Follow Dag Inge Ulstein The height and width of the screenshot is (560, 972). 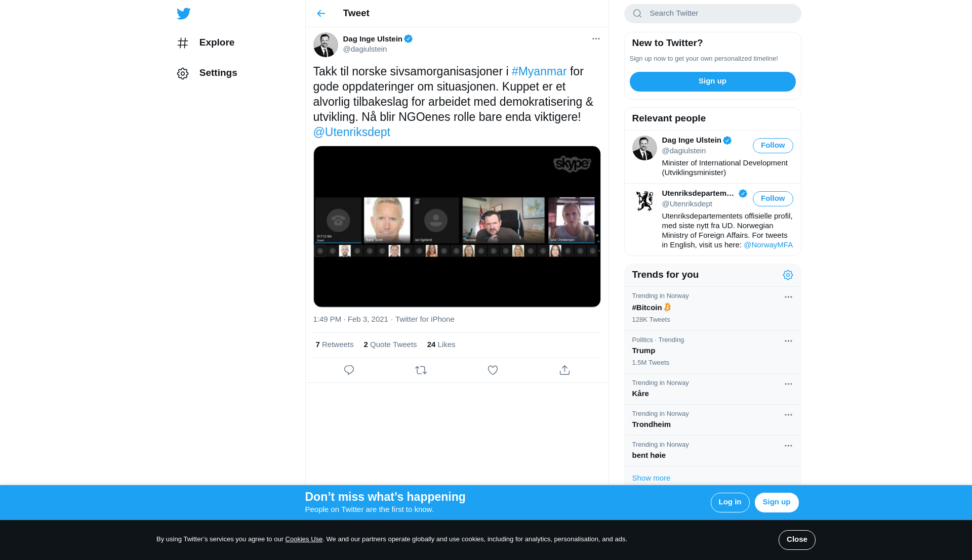[x=773, y=146]
